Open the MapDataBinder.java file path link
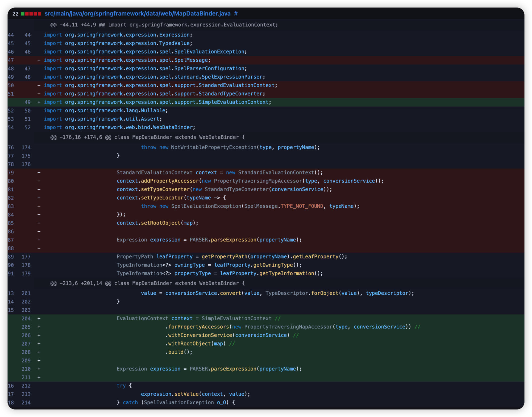Image resolution: width=532 pixels, height=417 pixels. click(x=137, y=14)
